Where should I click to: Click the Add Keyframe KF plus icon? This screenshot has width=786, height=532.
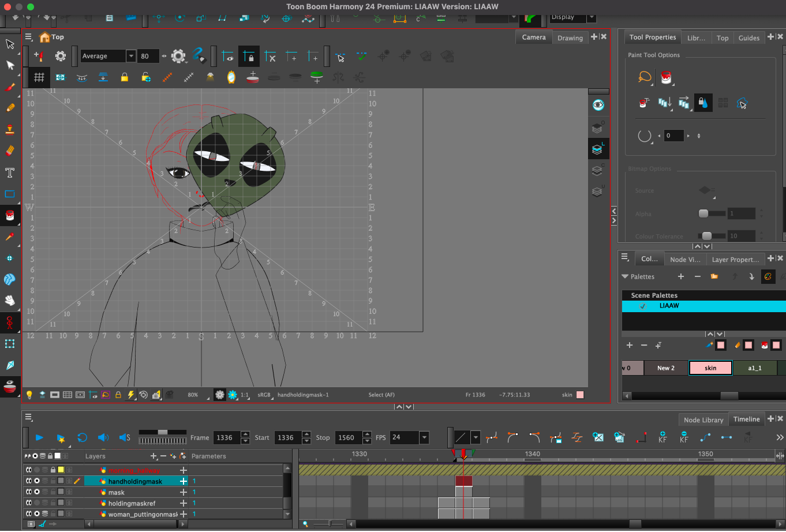click(x=663, y=437)
